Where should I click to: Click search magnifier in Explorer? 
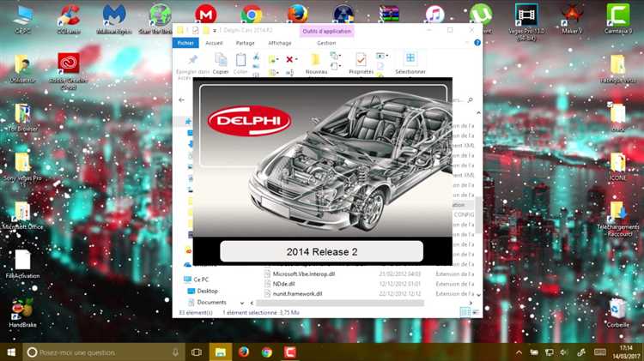coord(471,99)
